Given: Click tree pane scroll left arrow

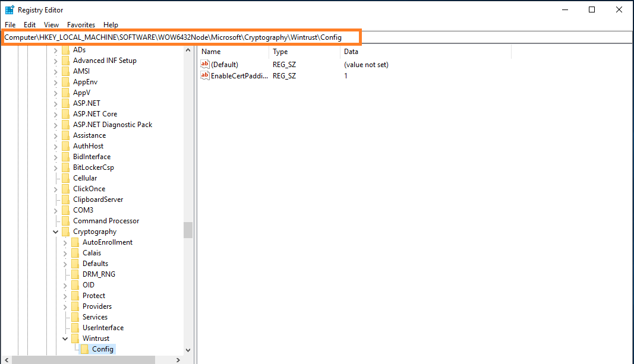Looking at the screenshot, I should coord(7,360).
